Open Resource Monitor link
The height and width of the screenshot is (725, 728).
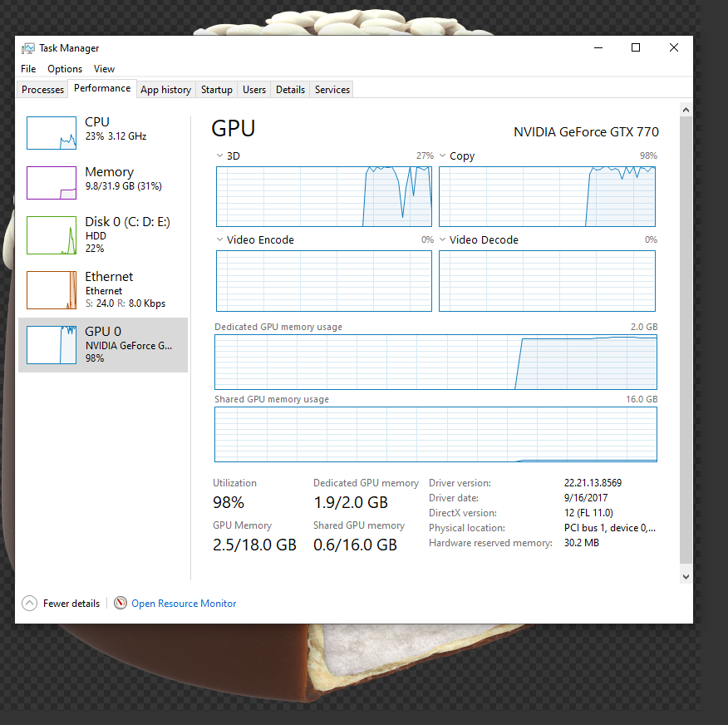[184, 604]
